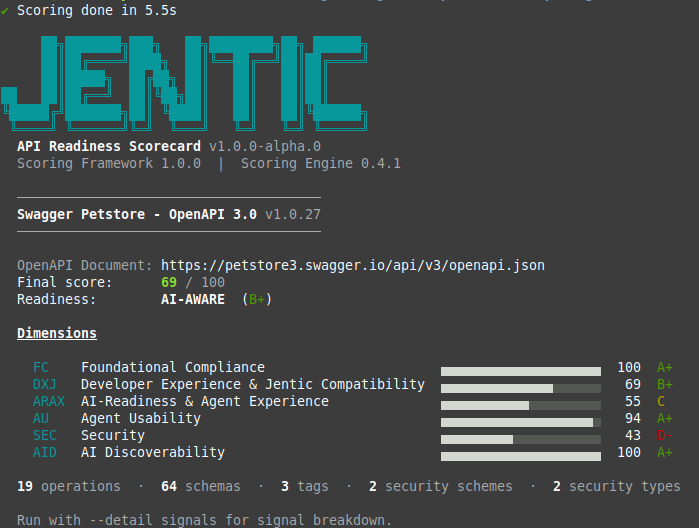
Task: Click 'Scoring Framework 1.0.0' text
Action: (x=109, y=163)
